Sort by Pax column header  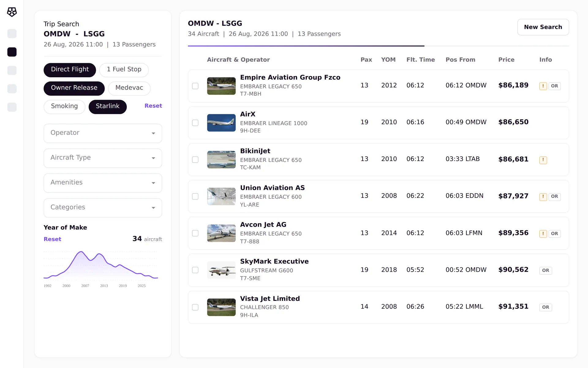pos(366,60)
